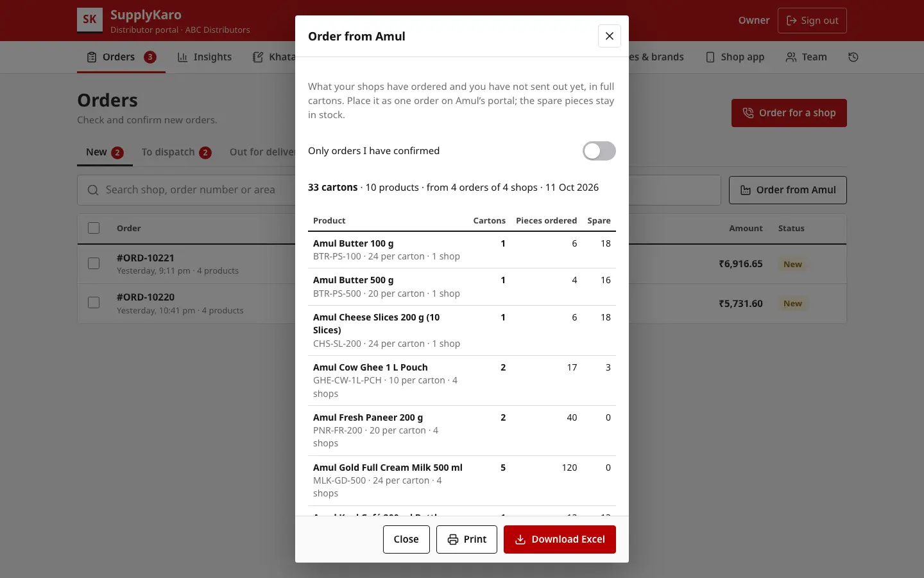Click the download icon in Download Excel
This screenshot has width=924, height=578.
coord(520,539)
